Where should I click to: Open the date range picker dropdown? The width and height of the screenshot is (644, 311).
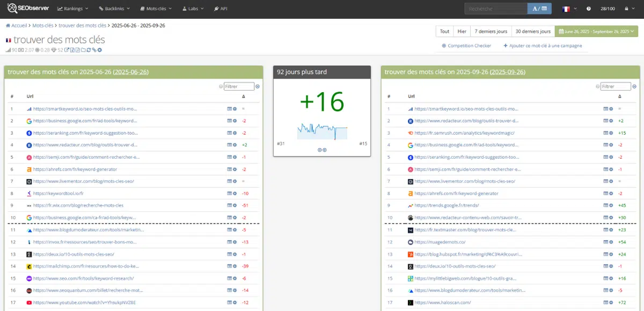[596, 32]
